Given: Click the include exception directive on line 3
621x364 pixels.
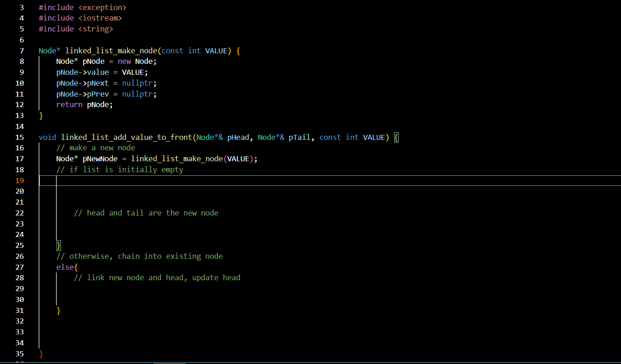Looking at the screenshot, I should click(82, 7).
